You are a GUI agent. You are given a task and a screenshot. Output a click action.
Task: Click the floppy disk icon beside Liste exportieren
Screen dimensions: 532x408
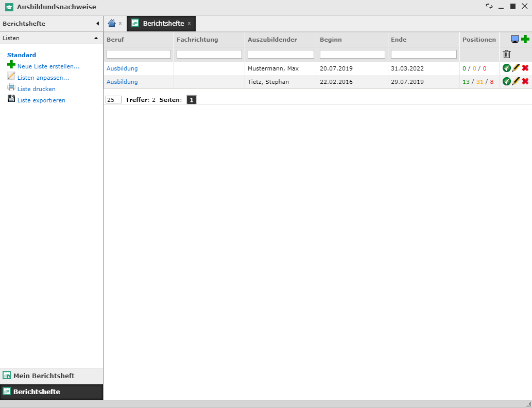click(11, 99)
